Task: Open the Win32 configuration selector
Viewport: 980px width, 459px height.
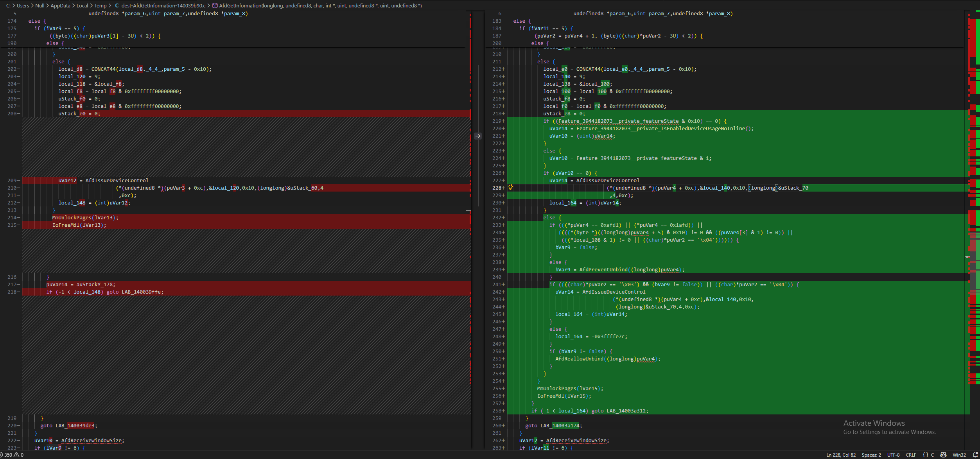Action: pos(959,455)
